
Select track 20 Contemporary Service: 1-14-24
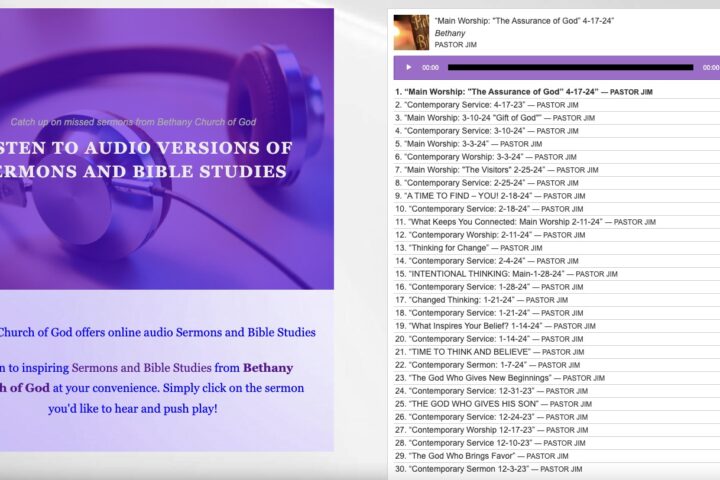pyautogui.click(x=557, y=339)
